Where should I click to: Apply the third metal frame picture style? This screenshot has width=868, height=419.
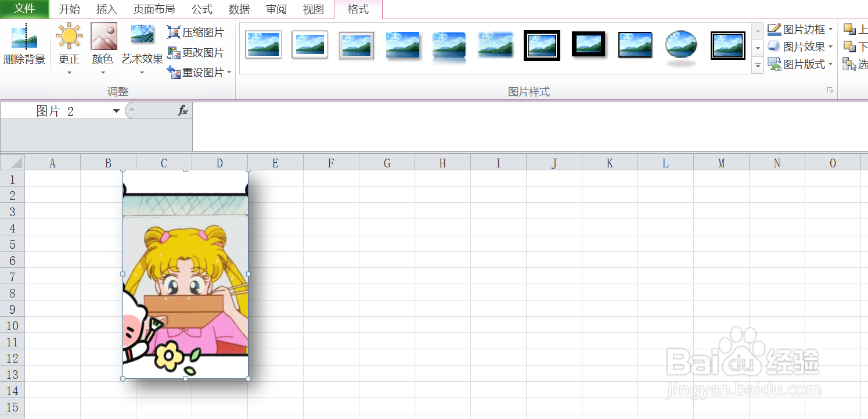pyautogui.click(x=356, y=45)
